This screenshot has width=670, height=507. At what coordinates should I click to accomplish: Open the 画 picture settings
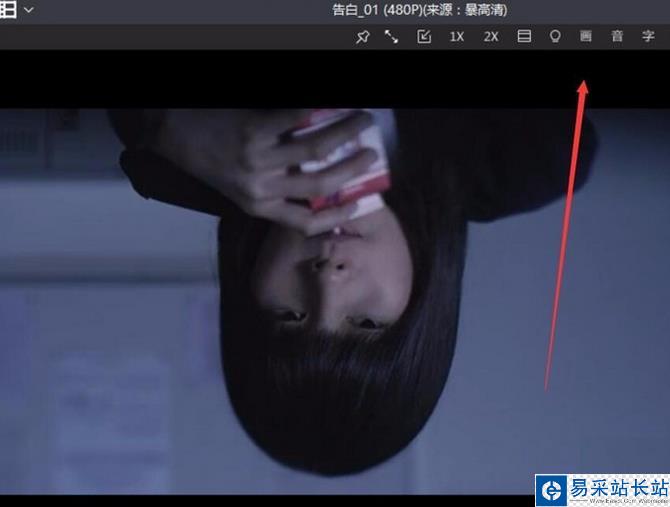pos(586,37)
